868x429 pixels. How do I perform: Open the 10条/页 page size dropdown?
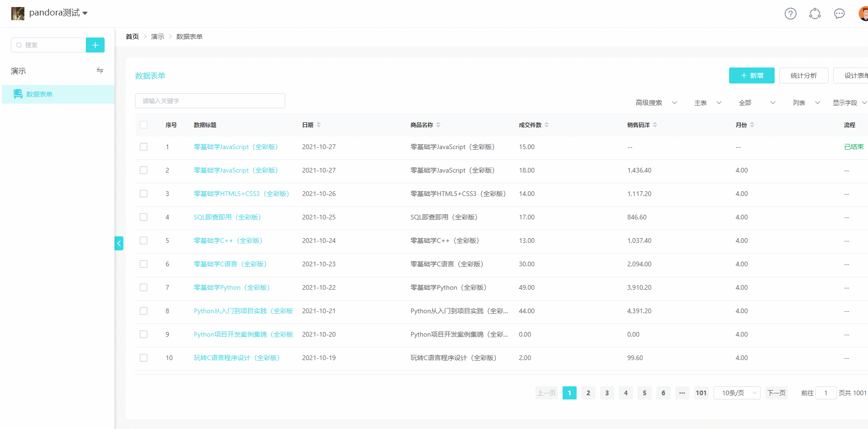[x=737, y=393]
